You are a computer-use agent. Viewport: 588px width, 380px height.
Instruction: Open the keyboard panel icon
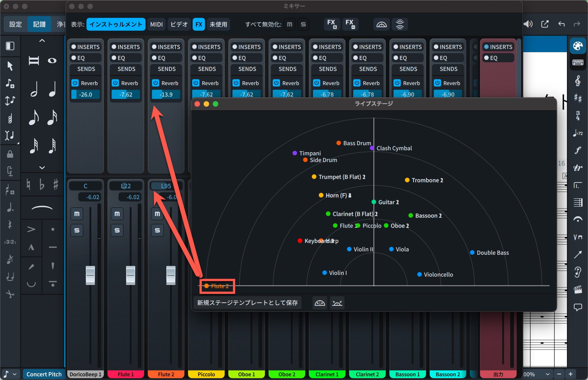pos(578,62)
